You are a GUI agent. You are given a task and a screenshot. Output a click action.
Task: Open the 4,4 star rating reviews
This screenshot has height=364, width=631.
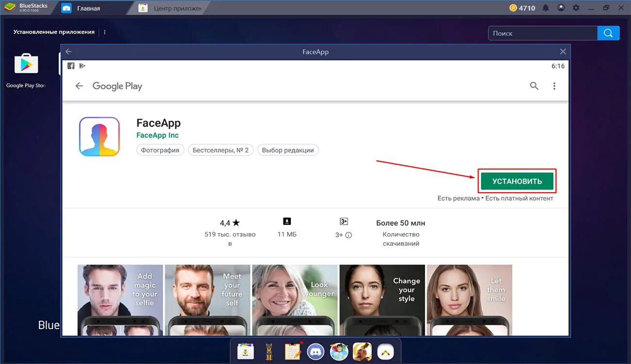coord(230,223)
